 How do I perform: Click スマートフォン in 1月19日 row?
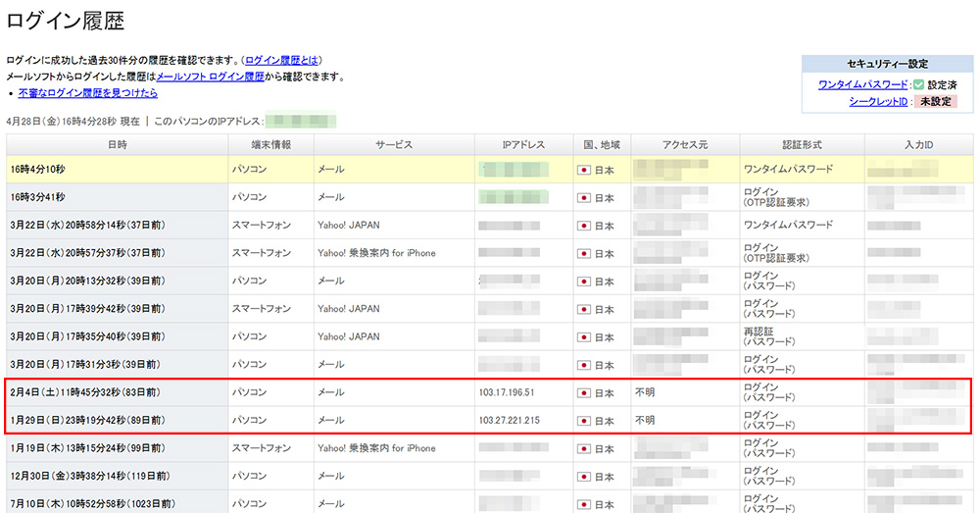pos(262,448)
